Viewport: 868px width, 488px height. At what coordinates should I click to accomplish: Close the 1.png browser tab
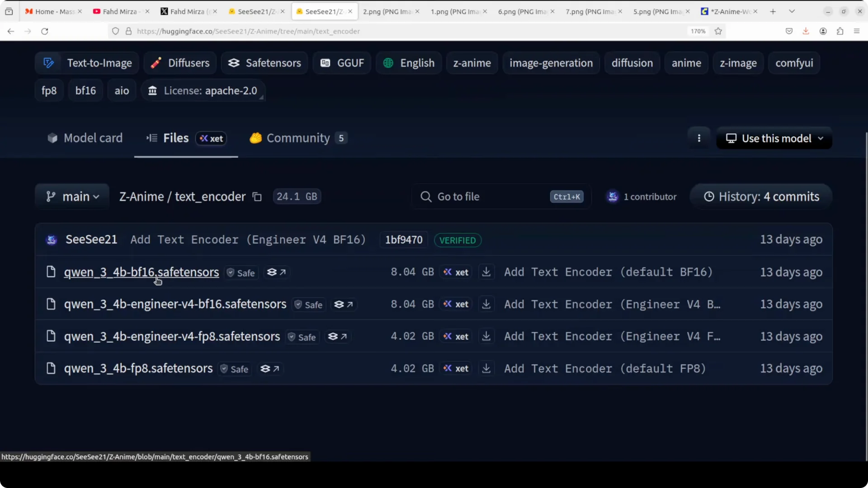point(485,11)
